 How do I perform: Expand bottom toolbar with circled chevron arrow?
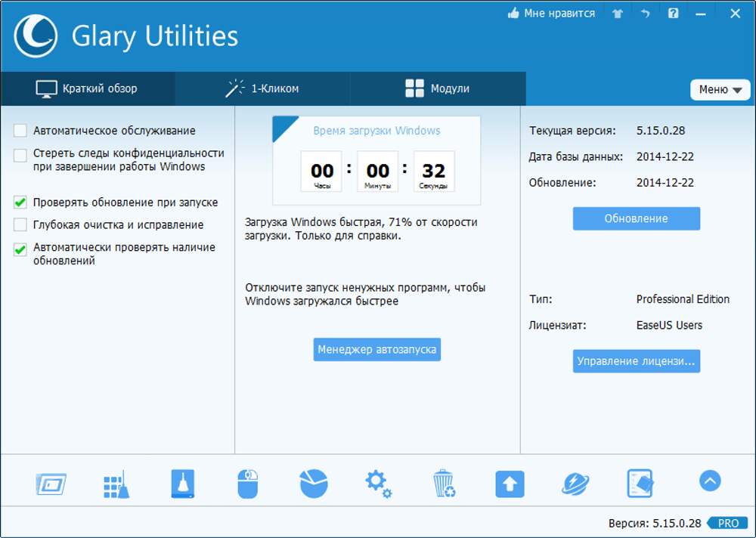tap(710, 481)
